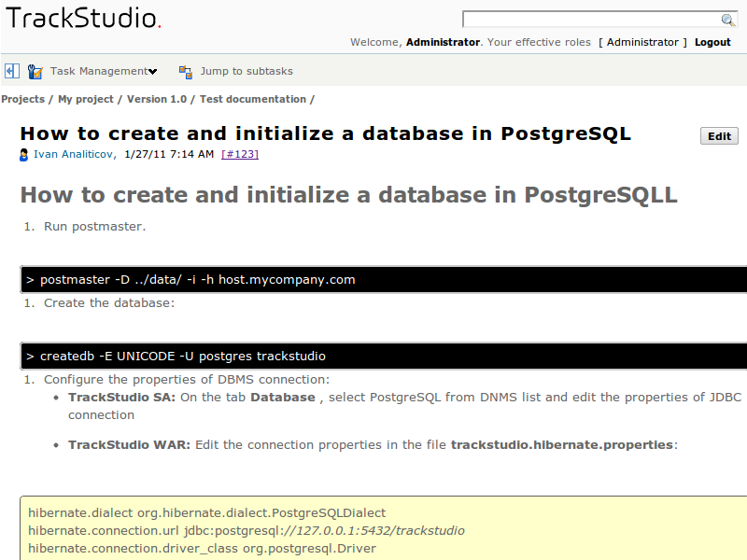
Task: Click the TrackStudio logo
Action: (x=83, y=19)
